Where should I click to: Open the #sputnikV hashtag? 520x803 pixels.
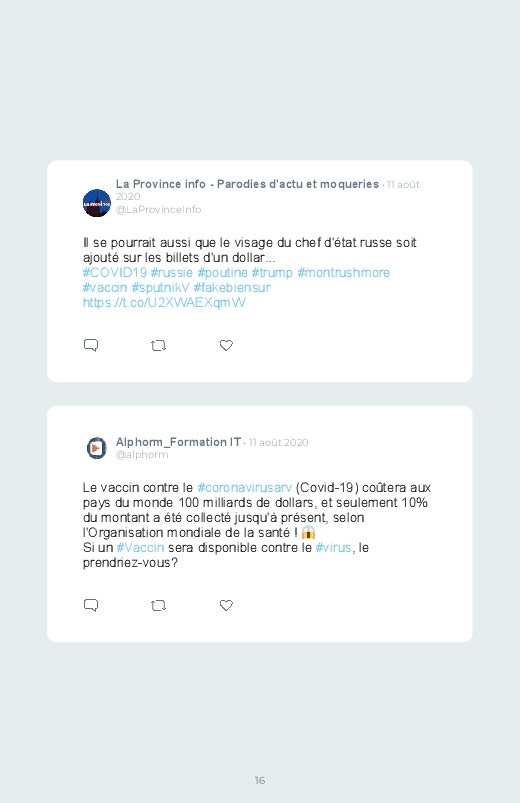pyautogui.click(x=160, y=287)
